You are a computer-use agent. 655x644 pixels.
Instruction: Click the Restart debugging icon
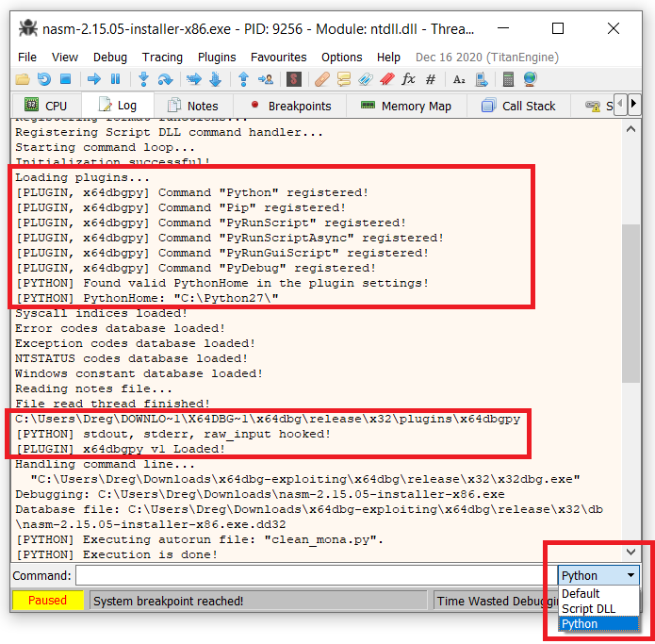44,79
